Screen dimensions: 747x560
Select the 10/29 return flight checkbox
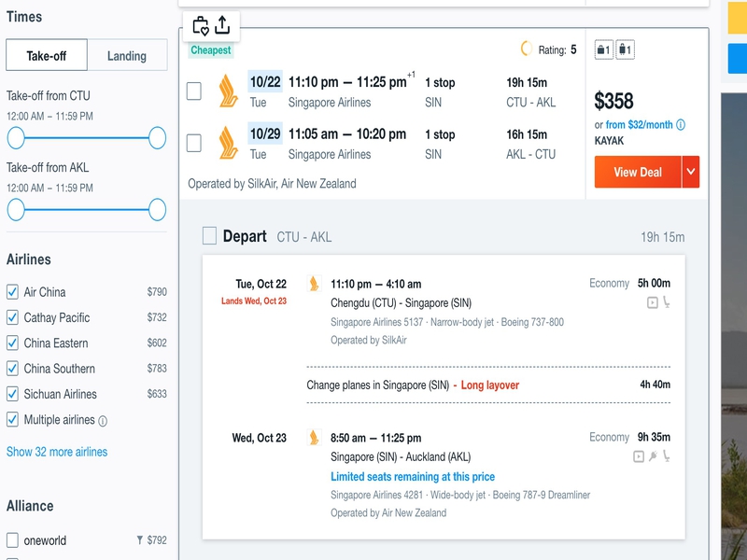[194, 143]
